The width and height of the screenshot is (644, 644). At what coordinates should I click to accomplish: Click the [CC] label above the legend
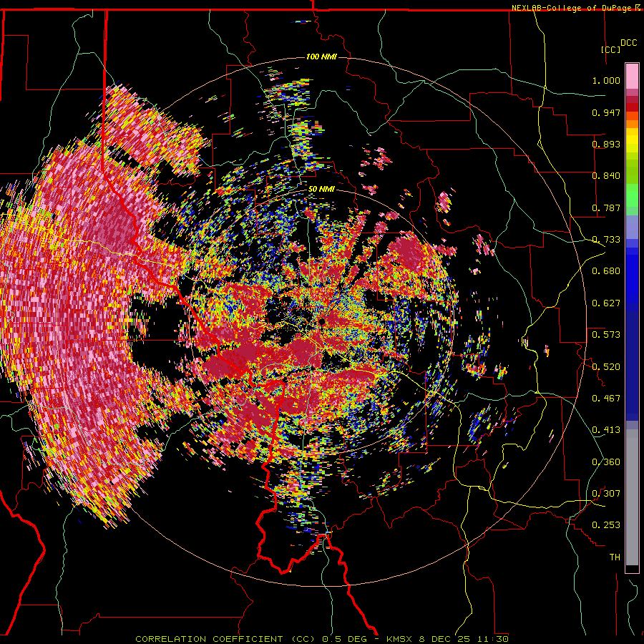click(x=611, y=49)
